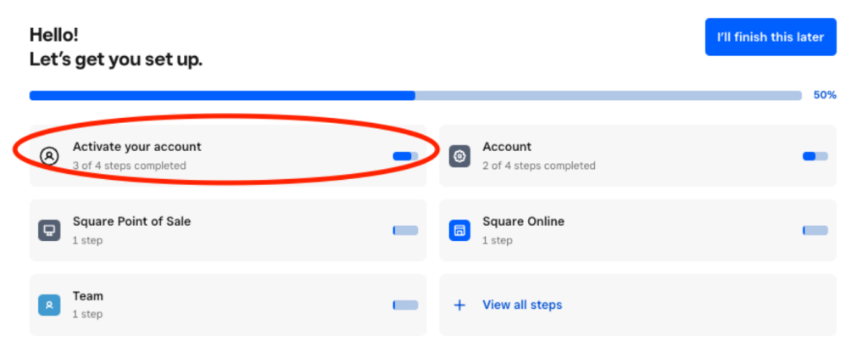
Task: Open the Activate your account step
Action: (137, 147)
